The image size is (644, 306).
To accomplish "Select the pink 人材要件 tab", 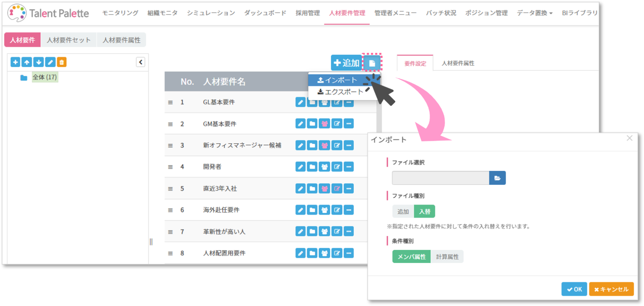I will 23,40.
